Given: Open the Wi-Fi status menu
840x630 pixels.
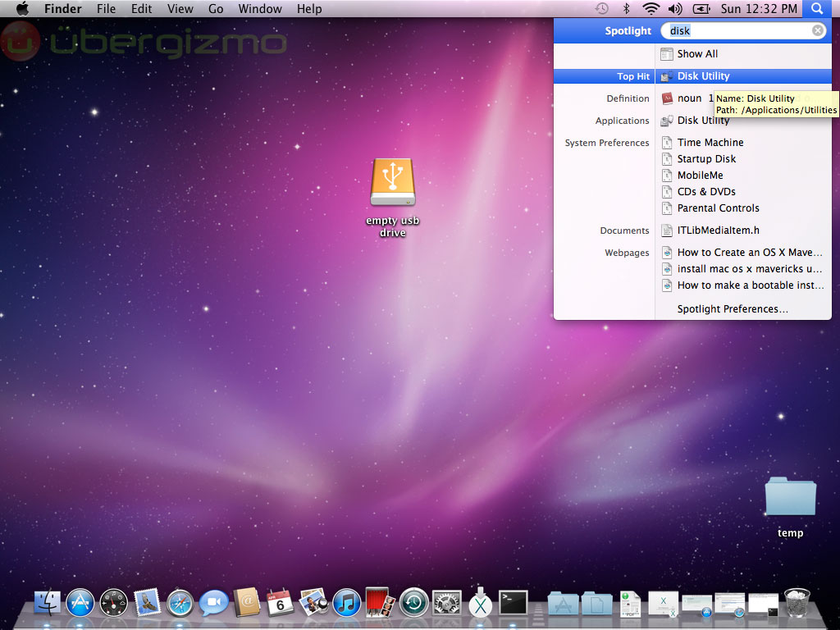Looking at the screenshot, I should point(651,9).
